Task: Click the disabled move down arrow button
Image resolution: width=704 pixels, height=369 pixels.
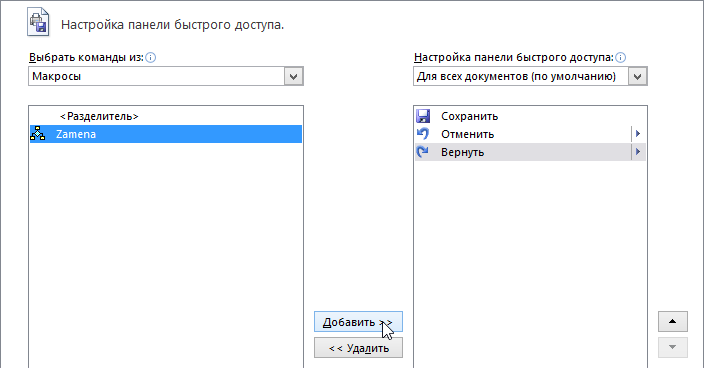Action: pos(673,347)
